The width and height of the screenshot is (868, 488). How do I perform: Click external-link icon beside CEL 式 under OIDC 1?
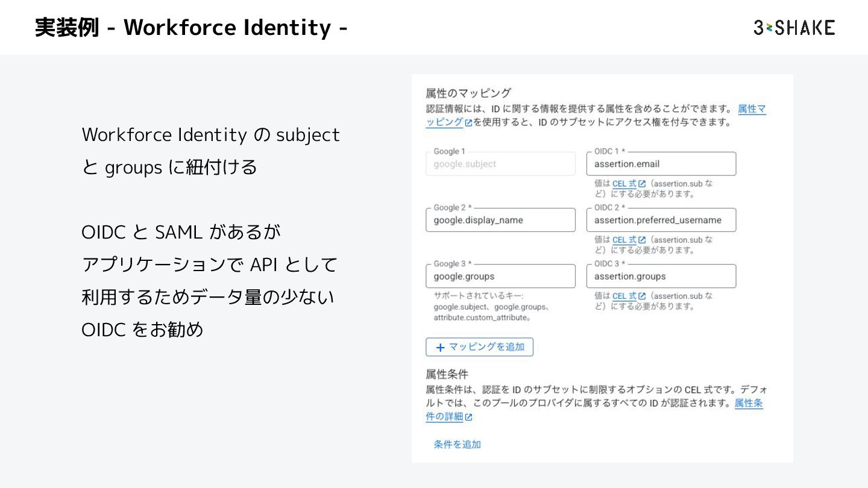(x=642, y=184)
